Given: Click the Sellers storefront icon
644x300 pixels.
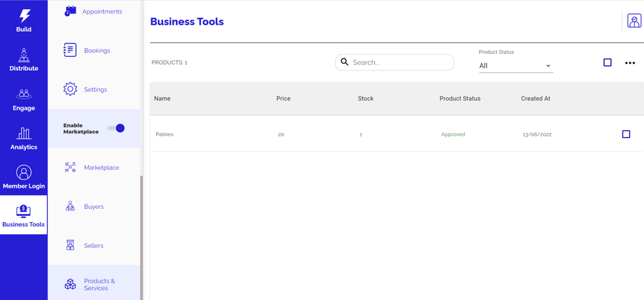Looking at the screenshot, I should [70, 245].
